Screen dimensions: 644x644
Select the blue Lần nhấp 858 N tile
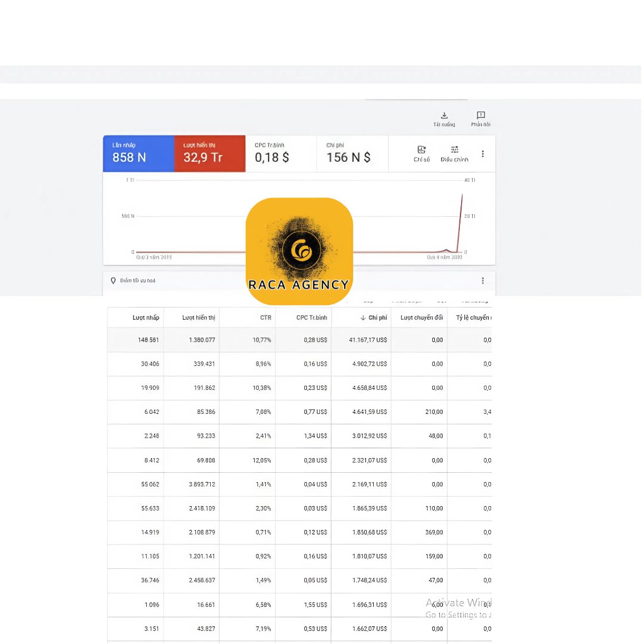click(x=138, y=153)
